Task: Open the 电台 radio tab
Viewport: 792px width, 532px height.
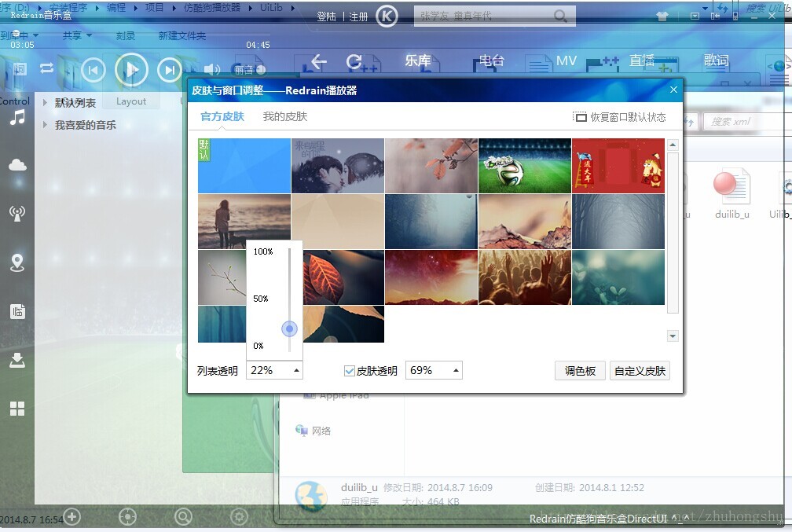Action: [492, 61]
